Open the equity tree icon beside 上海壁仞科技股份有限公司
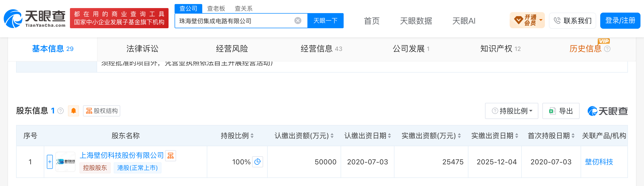Screen dimensions: 644x186 tap(171, 156)
